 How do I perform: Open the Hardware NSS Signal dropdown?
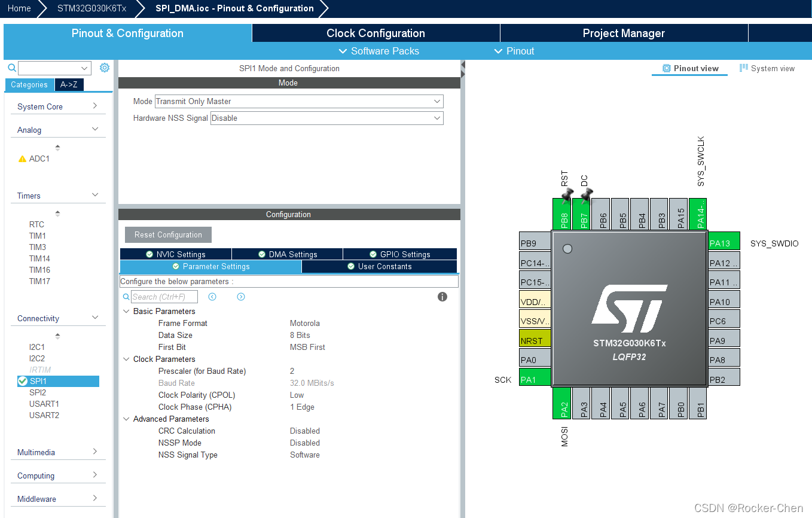327,118
